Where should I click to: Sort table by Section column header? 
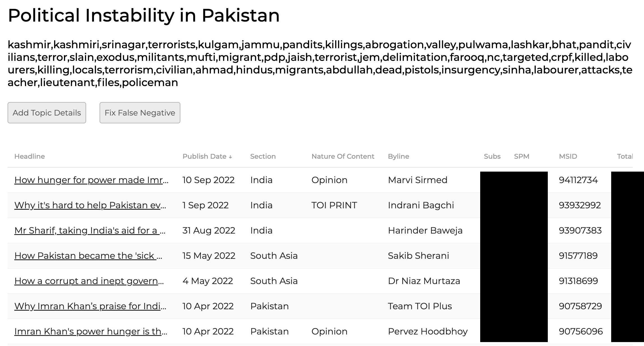pos(263,156)
